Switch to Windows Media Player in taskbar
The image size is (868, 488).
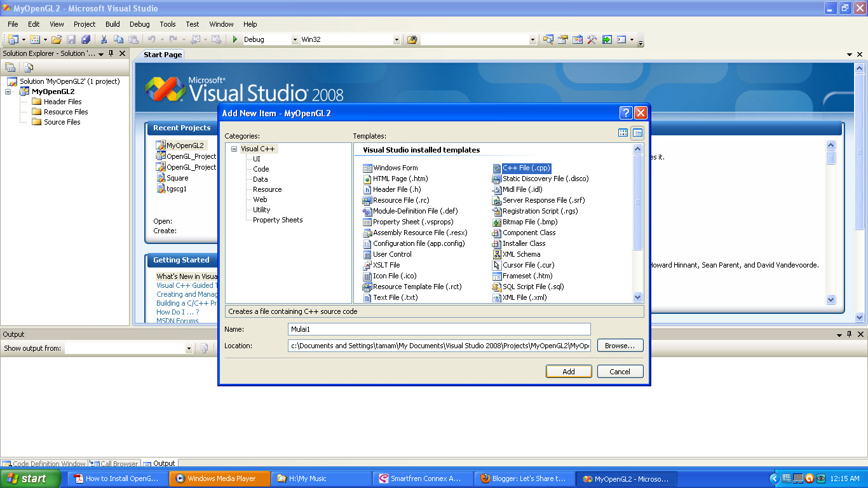[219, 478]
